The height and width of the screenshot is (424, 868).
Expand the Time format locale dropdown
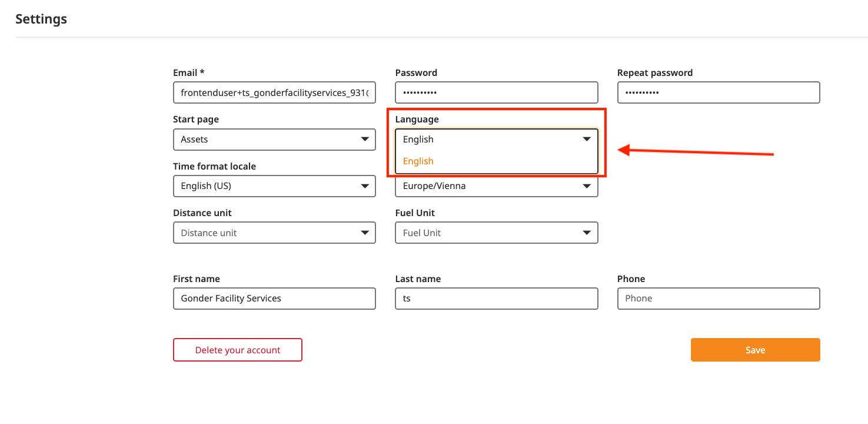274,186
